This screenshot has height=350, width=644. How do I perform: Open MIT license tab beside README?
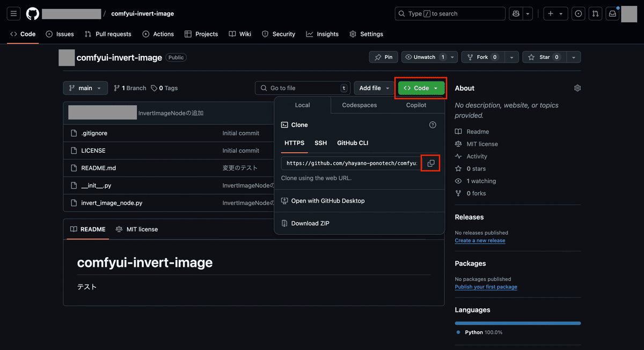(137, 229)
